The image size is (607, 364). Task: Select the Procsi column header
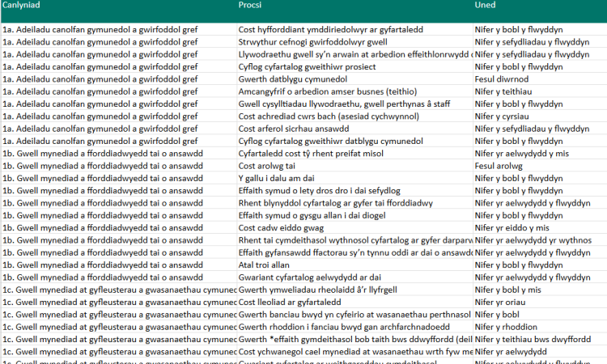[x=355, y=11]
